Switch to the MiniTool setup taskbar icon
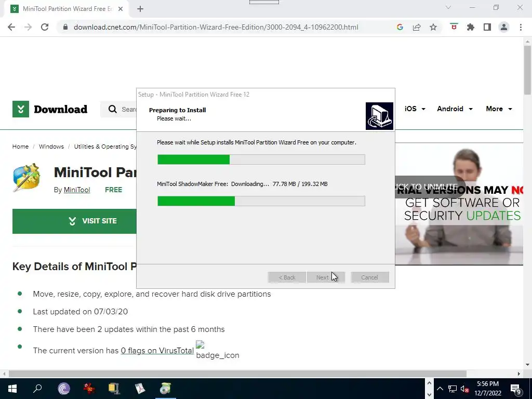532x399 pixels. 165,389
